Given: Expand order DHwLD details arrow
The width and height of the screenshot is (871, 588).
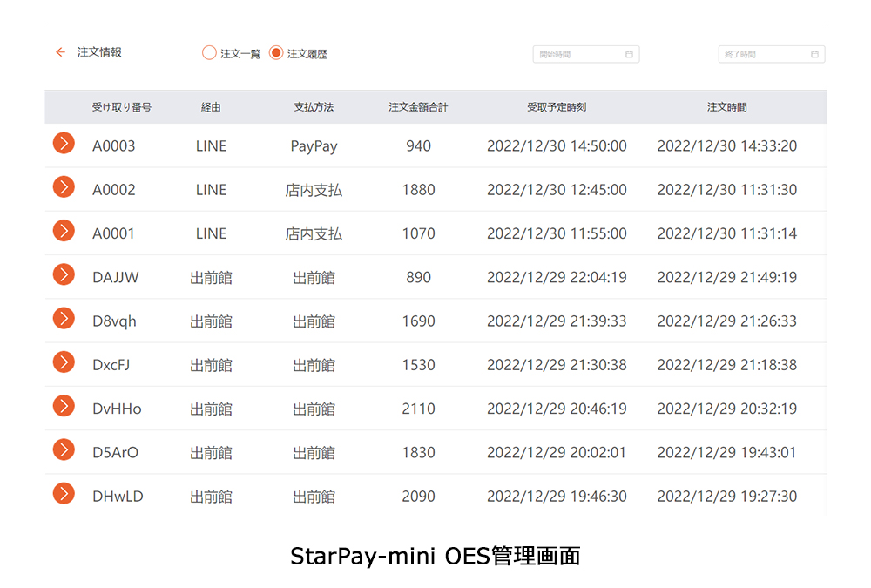Looking at the screenshot, I should (x=64, y=494).
